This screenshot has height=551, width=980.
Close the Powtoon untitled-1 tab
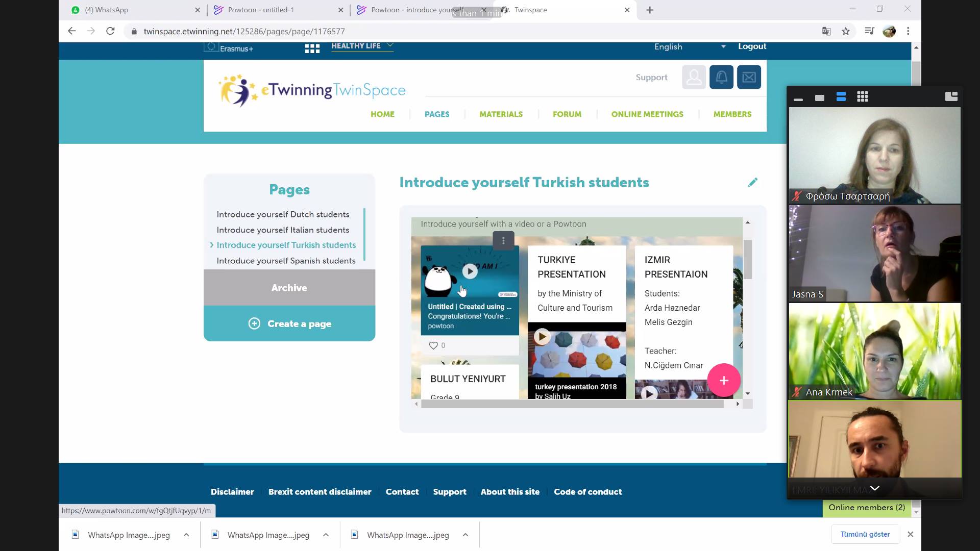[340, 10]
